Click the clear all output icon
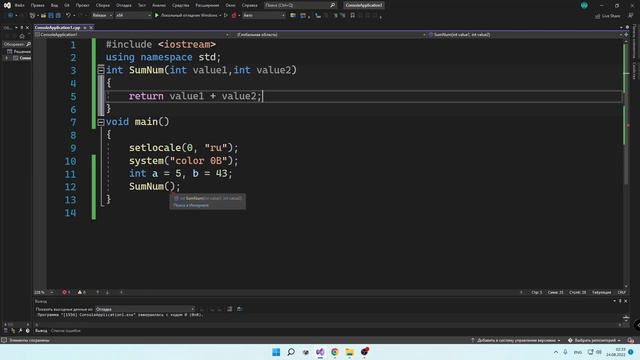 coord(229,309)
